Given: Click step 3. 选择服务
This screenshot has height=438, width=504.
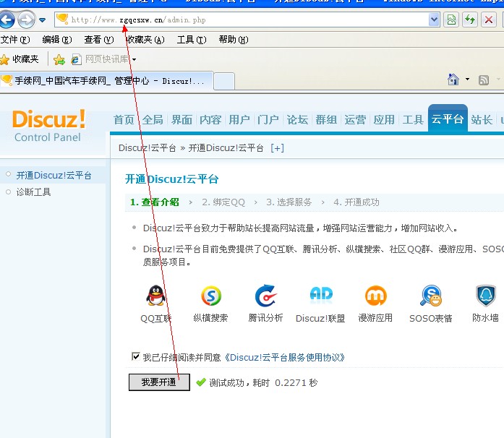Looking at the screenshot, I should pos(289,202).
